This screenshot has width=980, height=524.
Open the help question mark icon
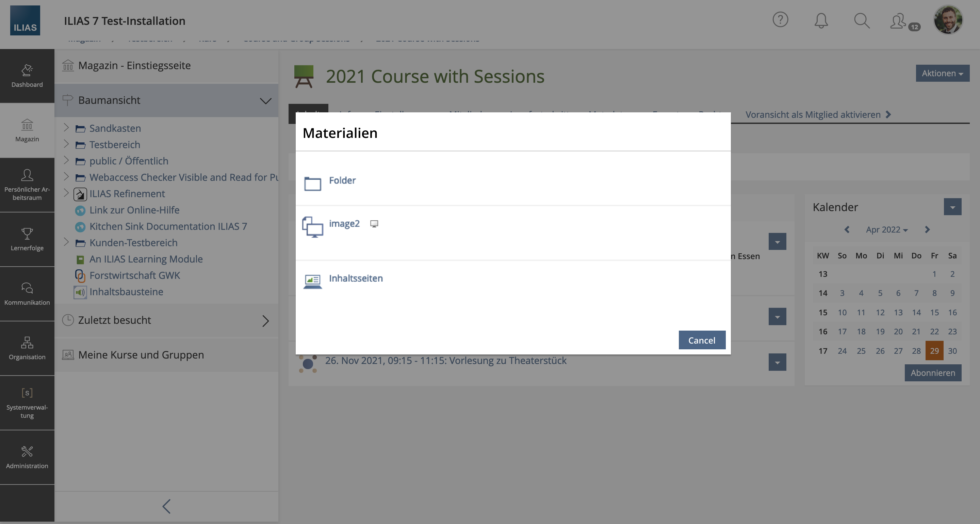780,20
